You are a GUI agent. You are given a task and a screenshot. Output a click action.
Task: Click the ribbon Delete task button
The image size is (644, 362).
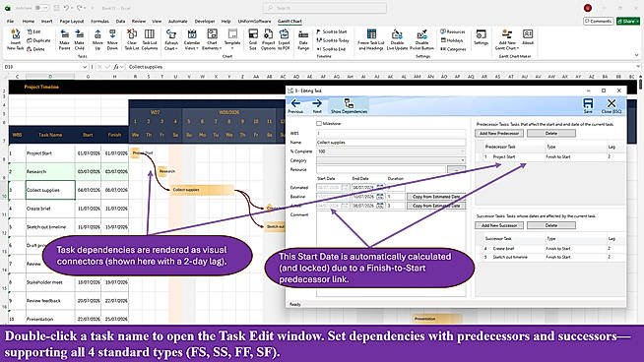tap(35, 49)
